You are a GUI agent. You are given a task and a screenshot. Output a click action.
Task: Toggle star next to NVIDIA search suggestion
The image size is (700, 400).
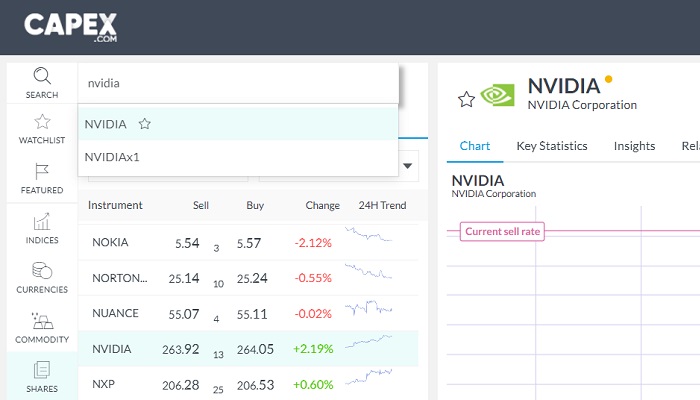pyautogui.click(x=145, y=124)
